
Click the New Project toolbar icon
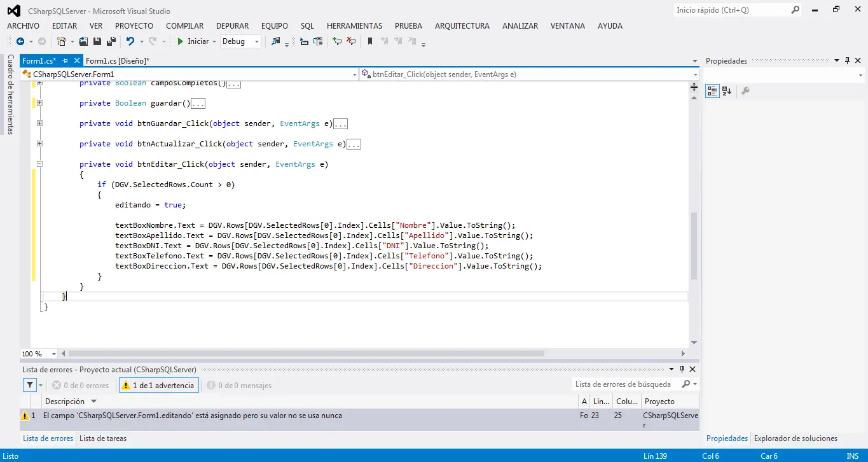[61, 41]
